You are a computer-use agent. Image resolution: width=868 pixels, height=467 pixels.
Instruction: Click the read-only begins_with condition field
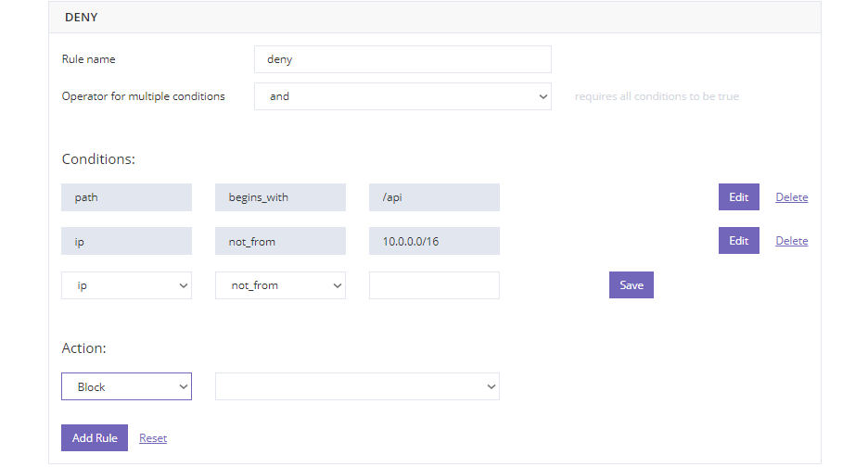coord(280,197)
